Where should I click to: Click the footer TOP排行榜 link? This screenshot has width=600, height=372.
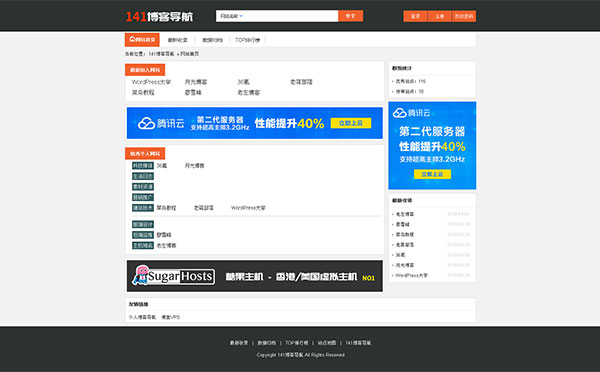pyautogui.click(x=297, y=343)
